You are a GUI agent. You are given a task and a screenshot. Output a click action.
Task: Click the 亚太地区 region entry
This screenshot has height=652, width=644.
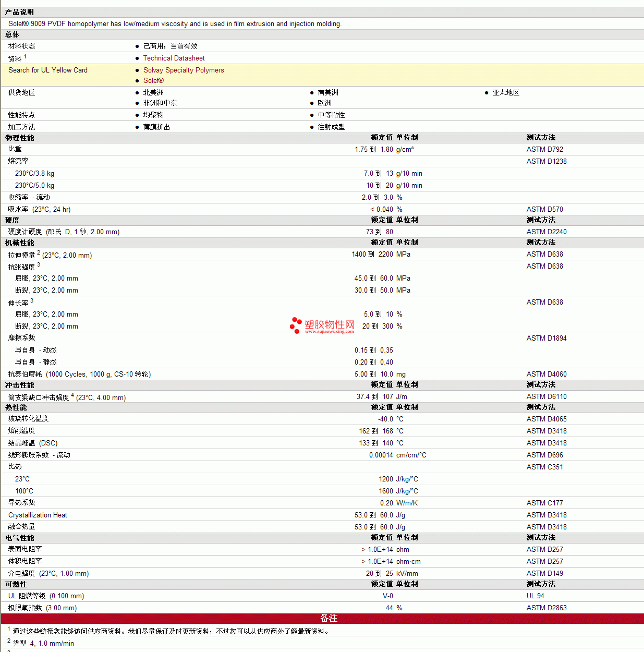click(x=506, y=92)
